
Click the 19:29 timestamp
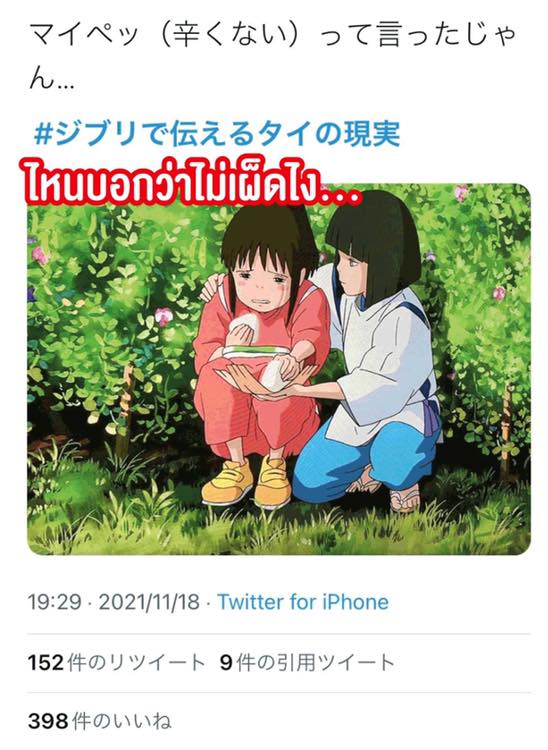54,602
